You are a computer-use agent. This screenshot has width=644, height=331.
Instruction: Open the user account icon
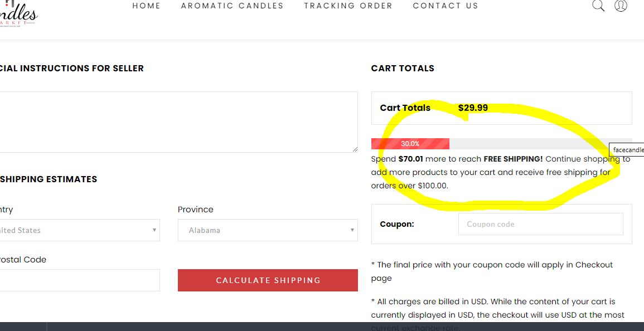(621, 6)
